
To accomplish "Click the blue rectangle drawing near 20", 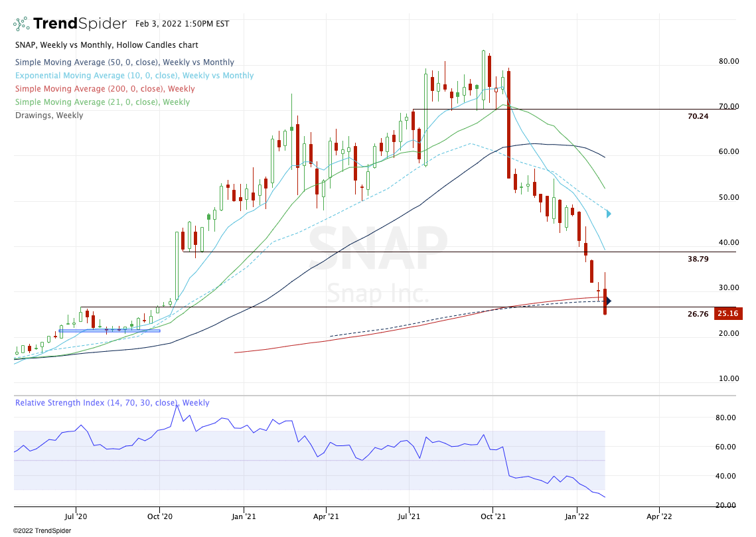I will 110,331.
